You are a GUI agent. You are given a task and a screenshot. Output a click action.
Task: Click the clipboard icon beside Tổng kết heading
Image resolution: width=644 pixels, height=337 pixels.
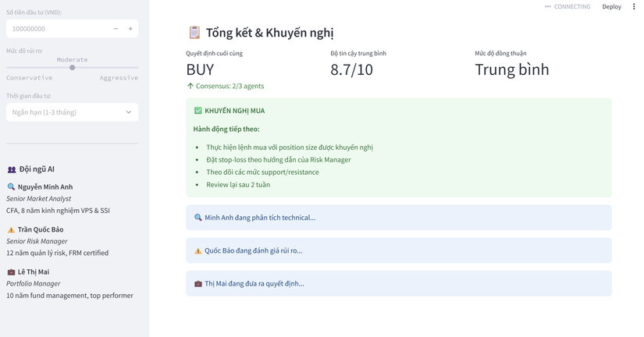pos(194,33)
